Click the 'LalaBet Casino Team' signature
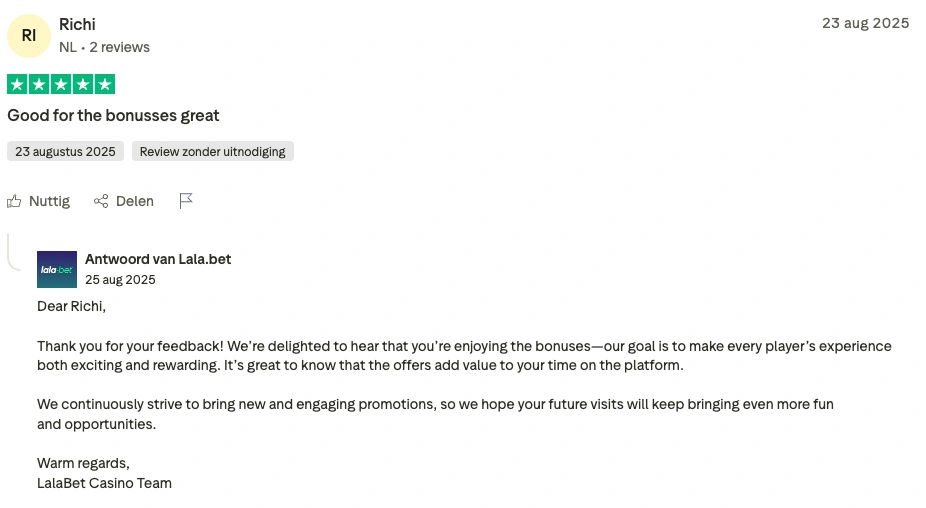 (104, 483)
